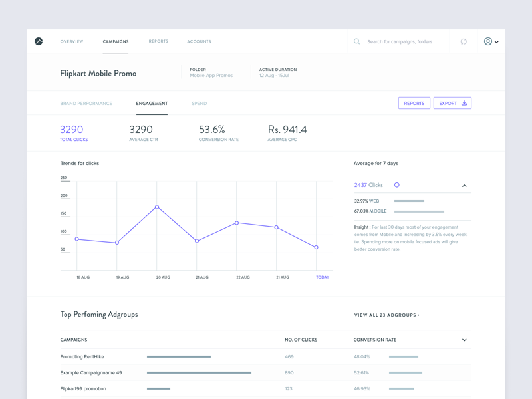Click the Flipkart99 promotion row
532x399 pixels.
tap(265, 388)
